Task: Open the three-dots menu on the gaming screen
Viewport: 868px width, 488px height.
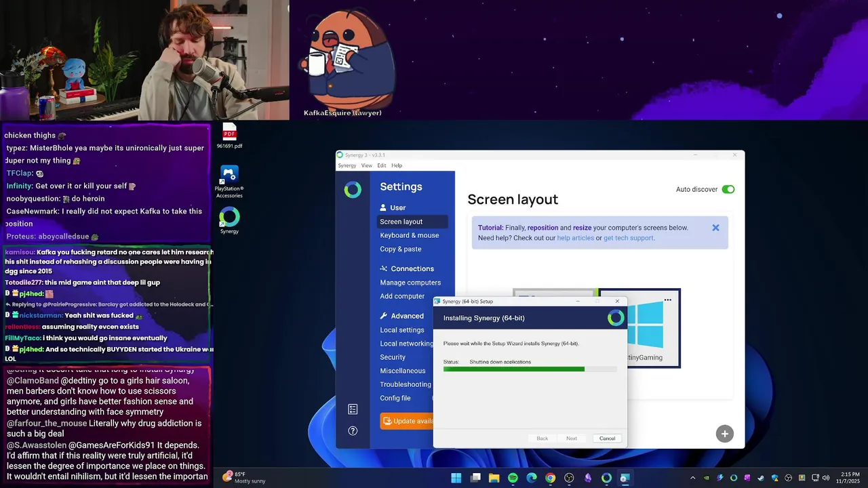Action: 668,300
